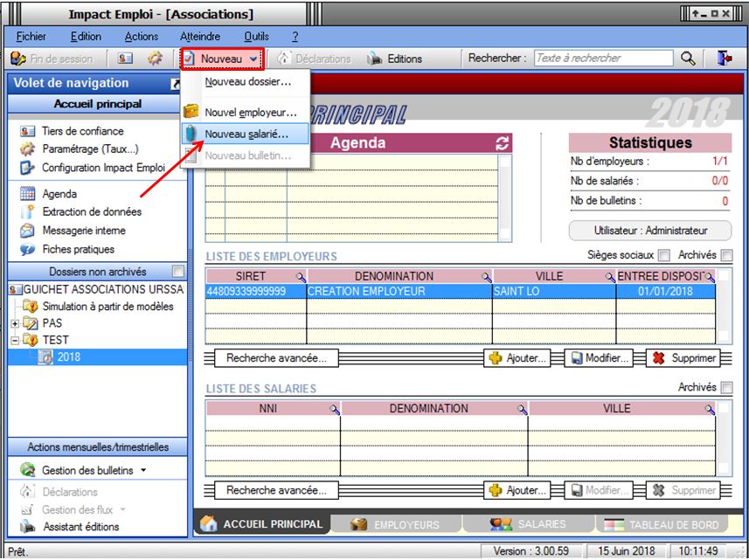
Task: Click the Configuration Impact Emploi icon
Action: coord(27,168)
